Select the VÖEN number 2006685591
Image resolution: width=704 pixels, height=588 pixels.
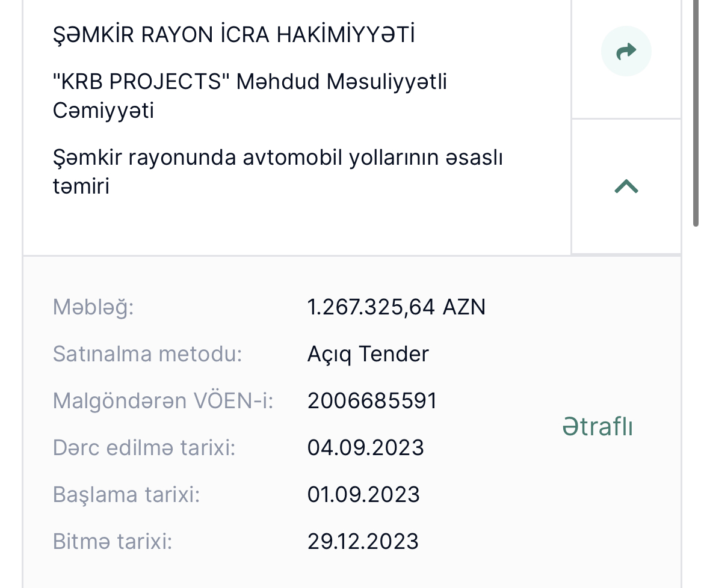pyautogui.click(x=372, y=401)
